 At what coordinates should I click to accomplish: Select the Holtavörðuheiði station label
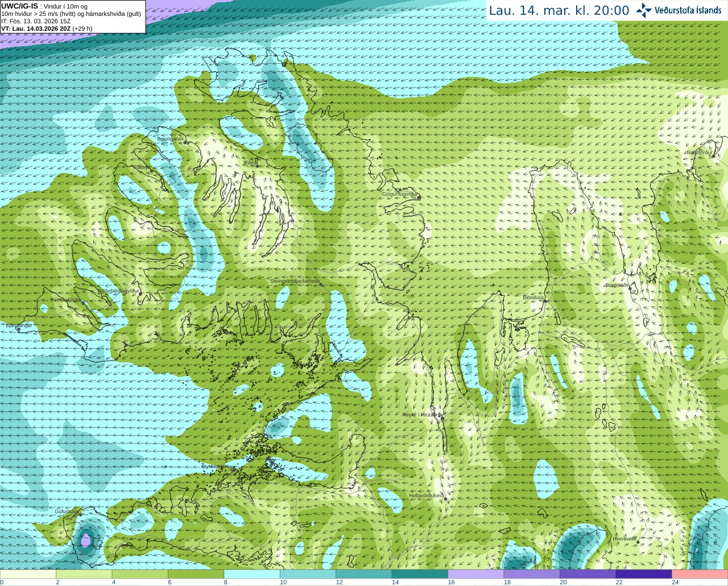pos(427,496)
